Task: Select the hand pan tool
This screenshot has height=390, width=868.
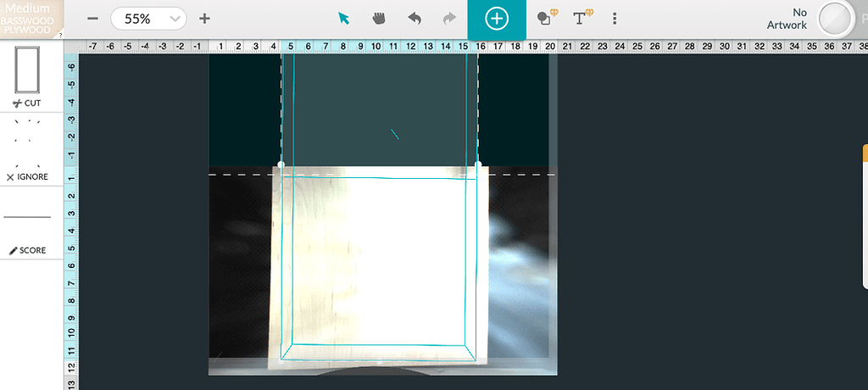Action: (379, 19)
